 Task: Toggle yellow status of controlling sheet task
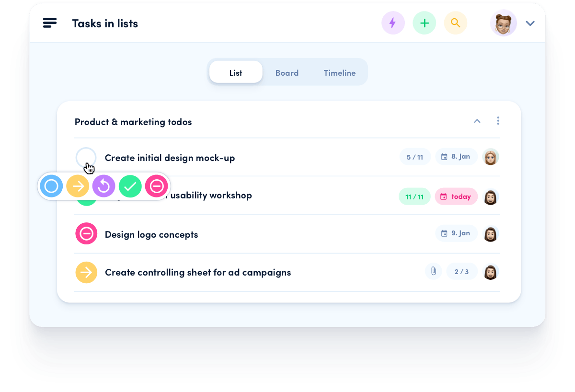click(x=86, y=272)
